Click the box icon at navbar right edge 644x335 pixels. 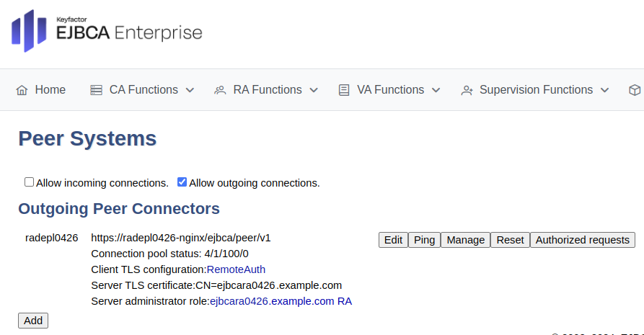(635, 90)
